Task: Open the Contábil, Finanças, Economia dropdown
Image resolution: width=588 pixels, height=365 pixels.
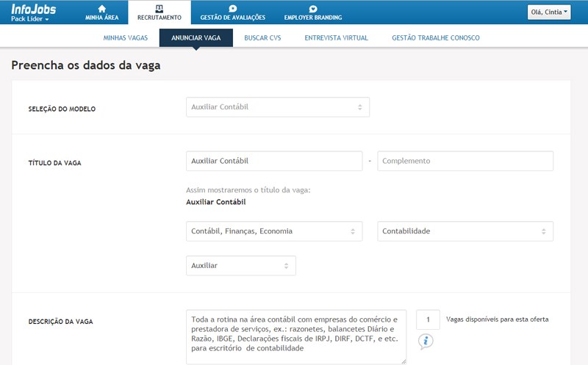Action: pos(274,231)
